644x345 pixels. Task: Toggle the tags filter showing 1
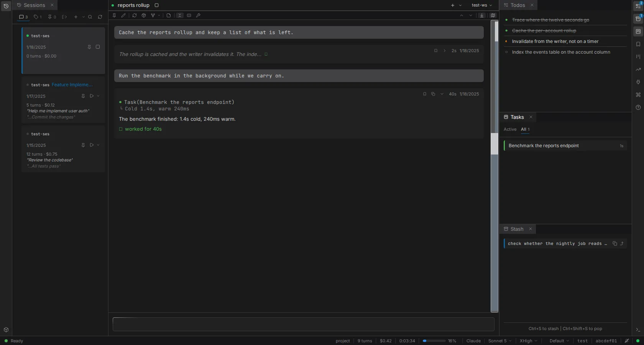click(38, 17)
